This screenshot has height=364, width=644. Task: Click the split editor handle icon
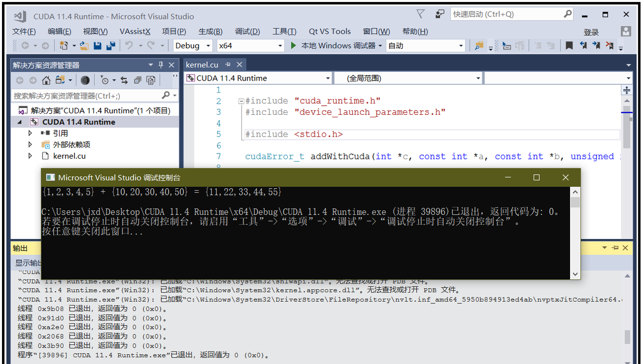pos(627,90)
